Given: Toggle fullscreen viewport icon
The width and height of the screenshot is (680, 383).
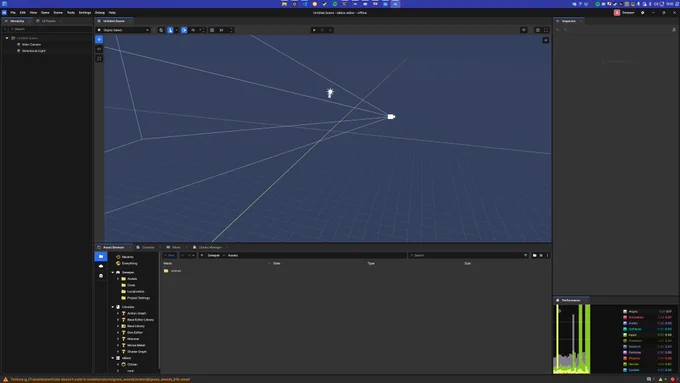Looking at the screenshot, I should (546, 30).
